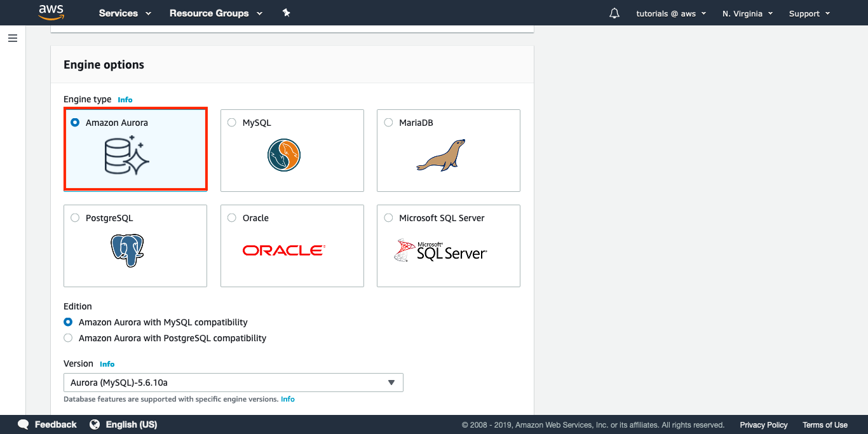Select the Amazon Aurora radio button
Screen dimensions: 868x434
coord(75,123)
